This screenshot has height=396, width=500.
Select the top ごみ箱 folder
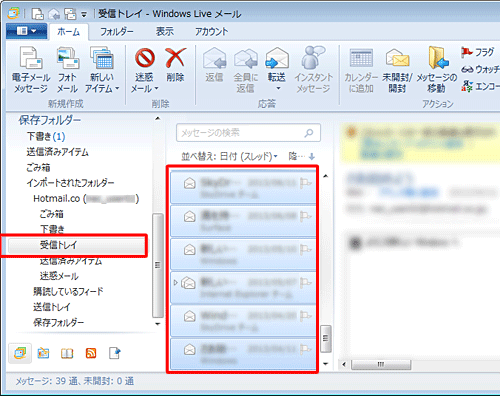point(38,167)
